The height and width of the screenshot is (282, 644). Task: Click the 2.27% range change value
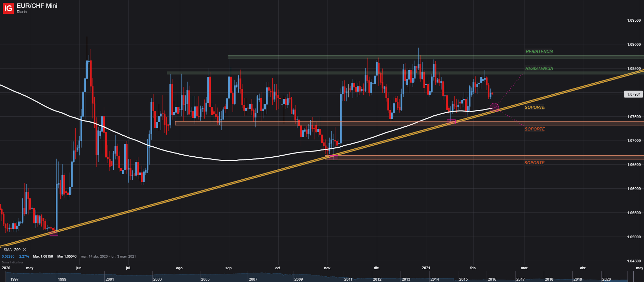(x=24, y=257)
